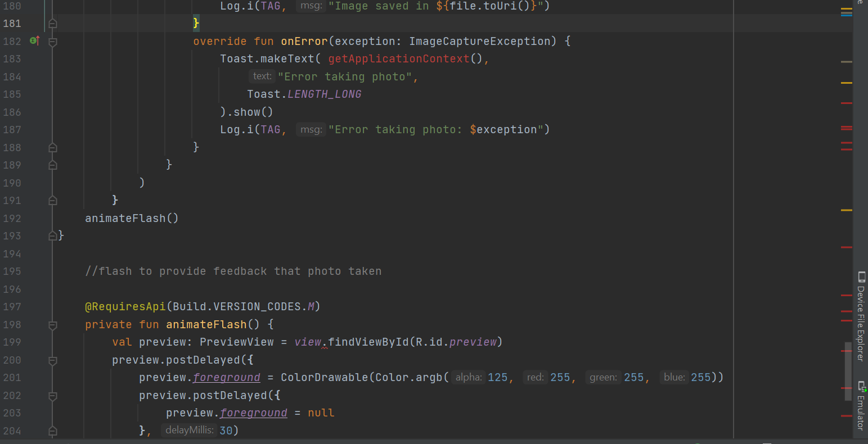The image size is (868, 444).
Task: Click the highlighted closing brace on line 181
Action: tap(196, 23)
